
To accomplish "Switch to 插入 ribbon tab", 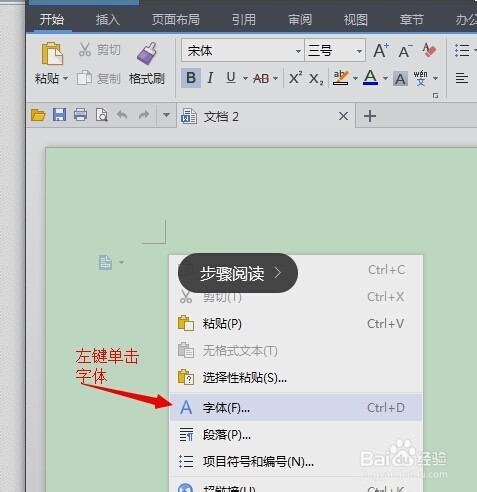I will pos(107,20).
